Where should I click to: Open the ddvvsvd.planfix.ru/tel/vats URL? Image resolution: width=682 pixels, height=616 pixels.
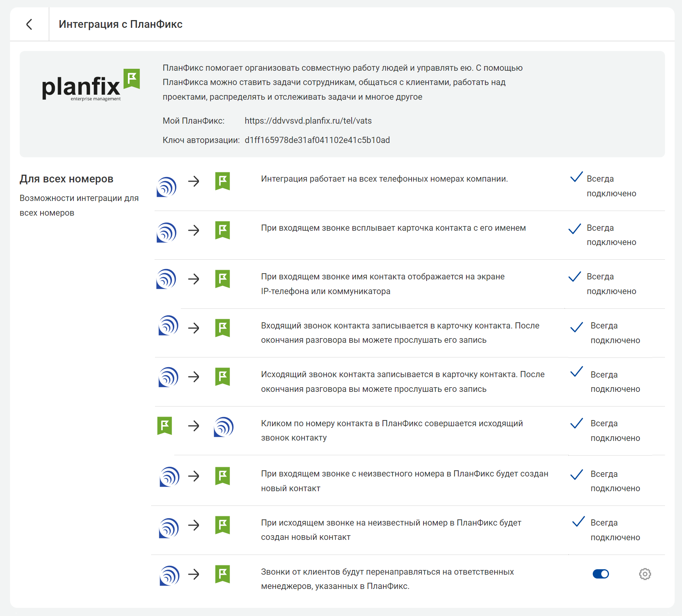point(308,121)
